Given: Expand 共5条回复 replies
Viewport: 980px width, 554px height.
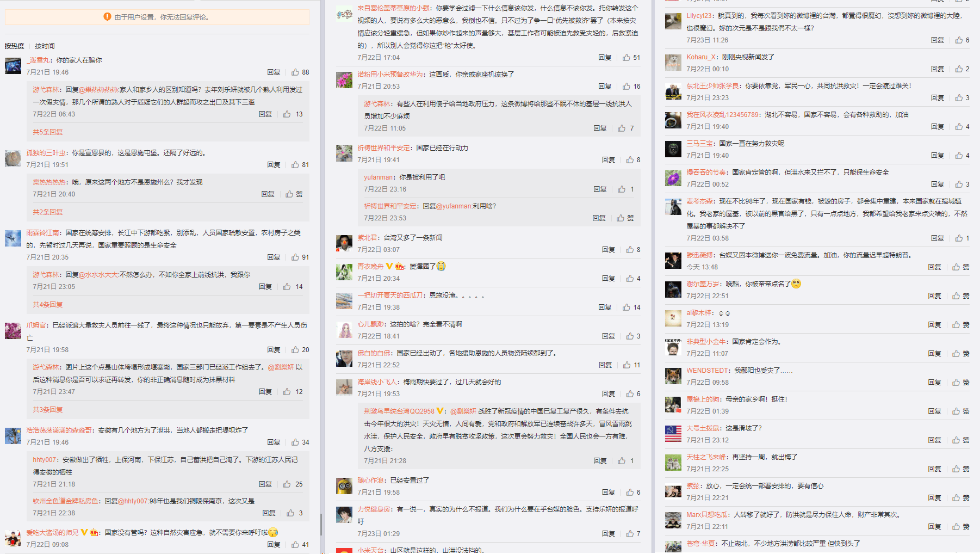Looking at the screenshot, I should click(x=48, y=132).
